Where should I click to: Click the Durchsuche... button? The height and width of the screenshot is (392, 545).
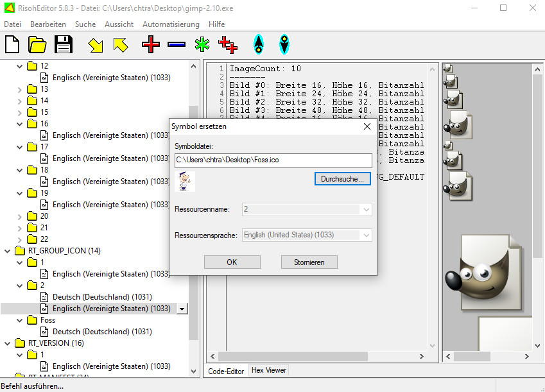(x=343, y=179)
